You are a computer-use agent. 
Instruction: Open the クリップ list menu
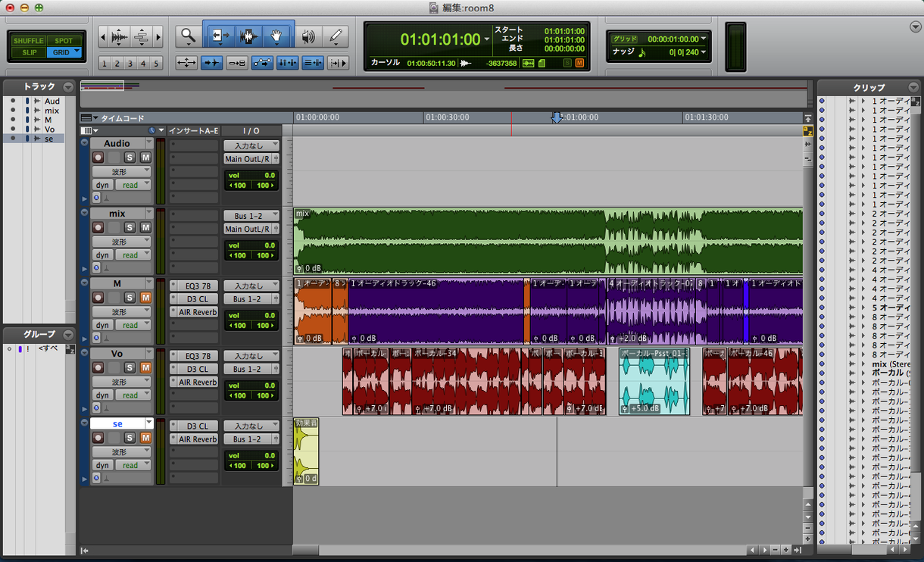click(x=913, y=87)
